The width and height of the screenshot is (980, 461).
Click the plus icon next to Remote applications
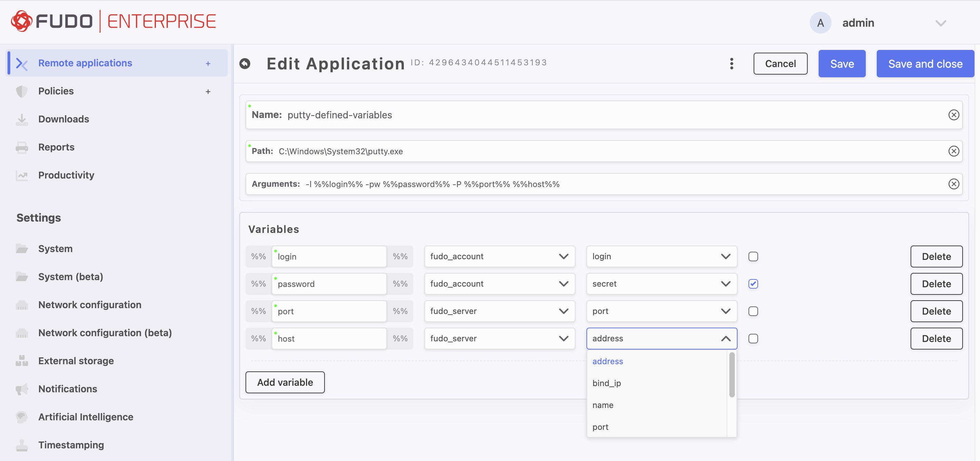[208, 64]
